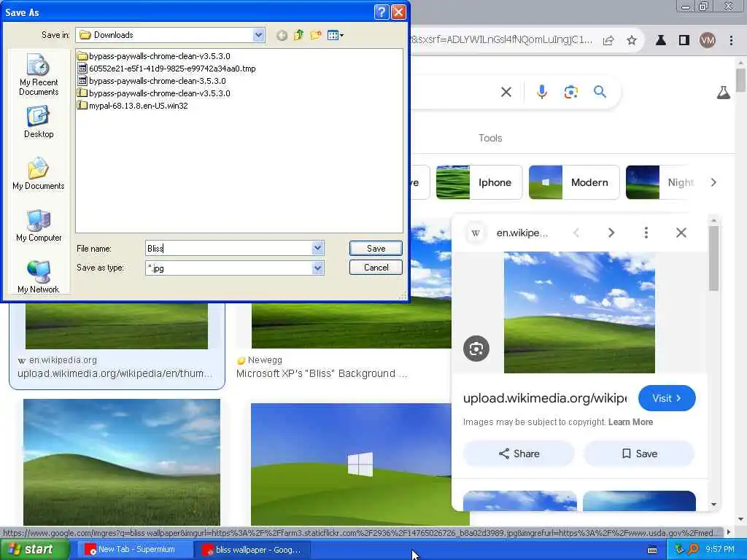Open upload.wikimedia.org/wikipe... title link
Screen dimensions: 747x560
tap(545, 398)
